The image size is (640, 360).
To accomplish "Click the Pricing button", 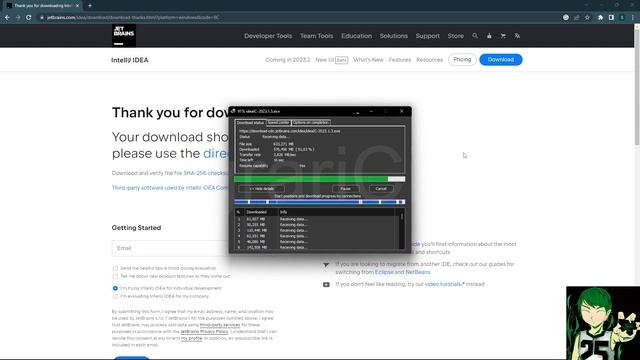I will pyautogui.click(x=462, y=60).
